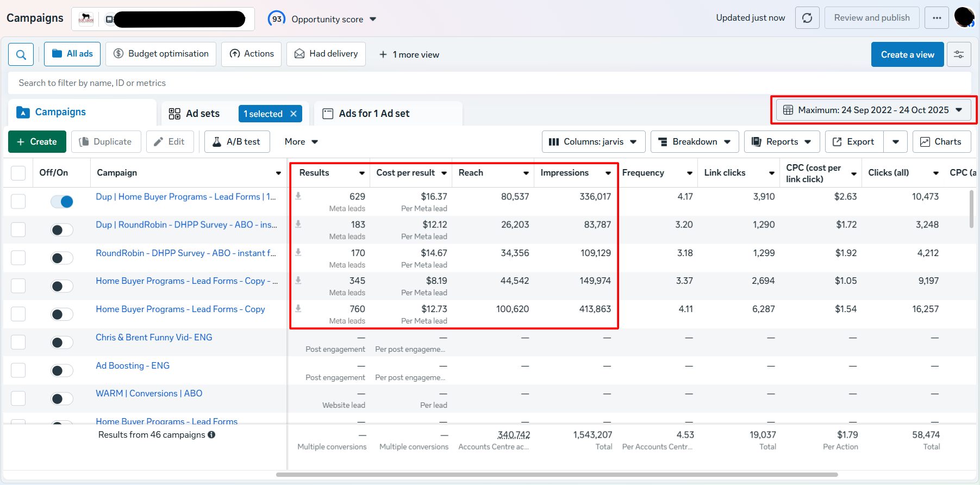Viewport: 980px width, 485px height.
Task: Switch to the Campaigns tab
Action: 82,112
